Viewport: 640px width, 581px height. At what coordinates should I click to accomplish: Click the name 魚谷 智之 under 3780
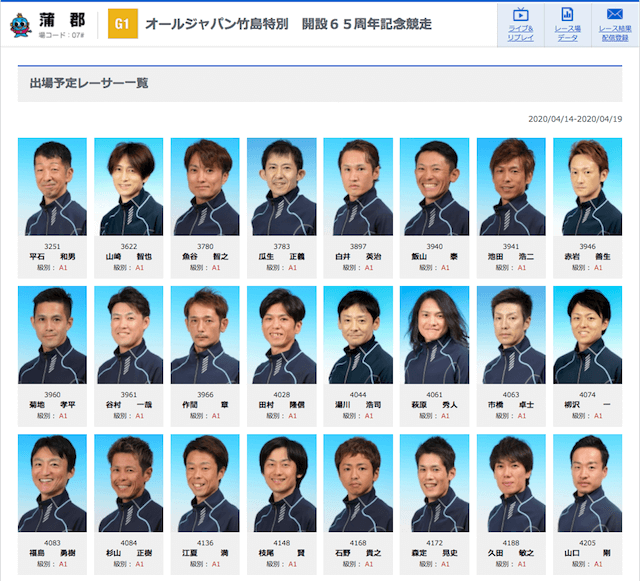pos(205,257)
